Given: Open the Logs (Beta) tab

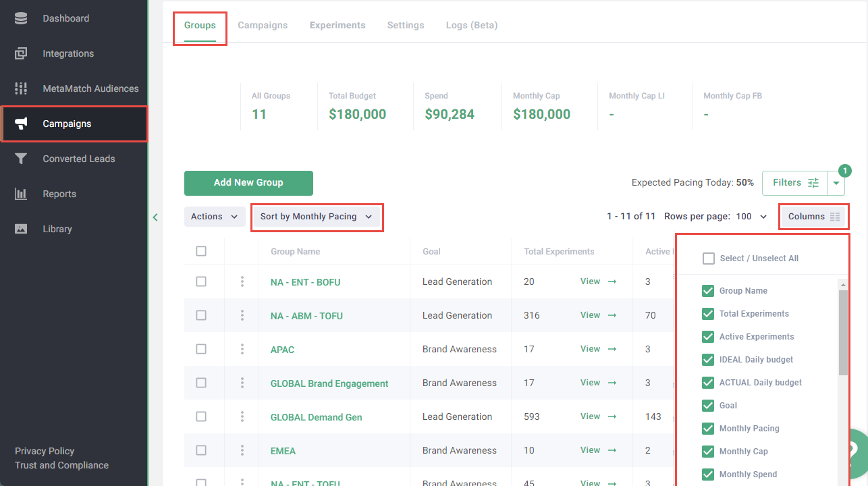Looking at the screenshot, I should 471,25.
